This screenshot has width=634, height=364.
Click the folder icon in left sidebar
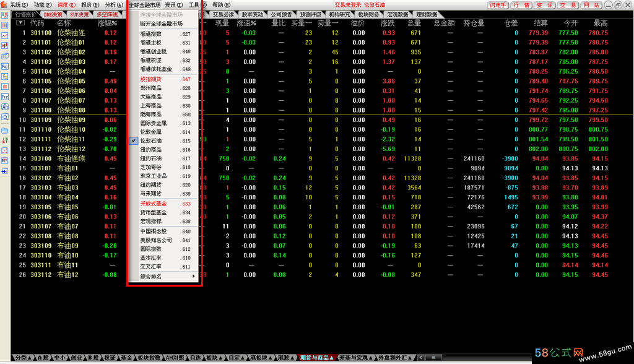tap(5, 131)
